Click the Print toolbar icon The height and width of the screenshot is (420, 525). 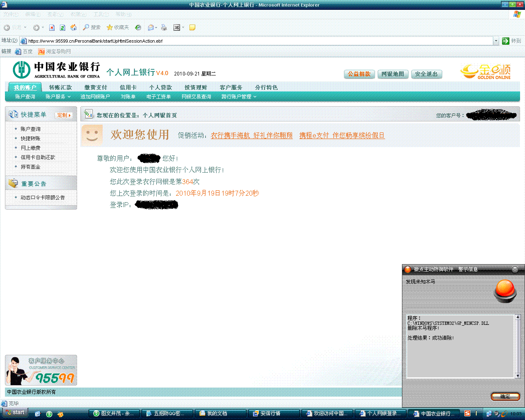[x=164, y=27]
